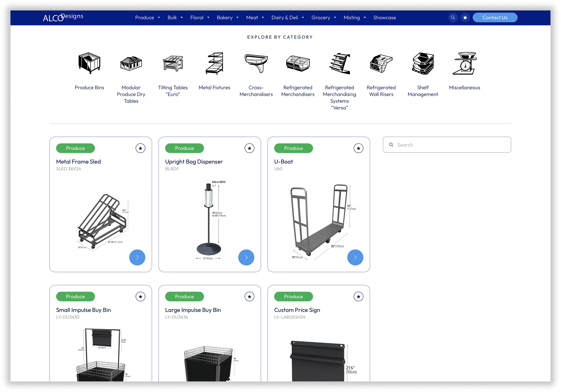Image resolution: width=561 pixels, height=392 pixels.
Task: Click the Modular Produce Dry Tables label
Action: (x=131, y=94)
